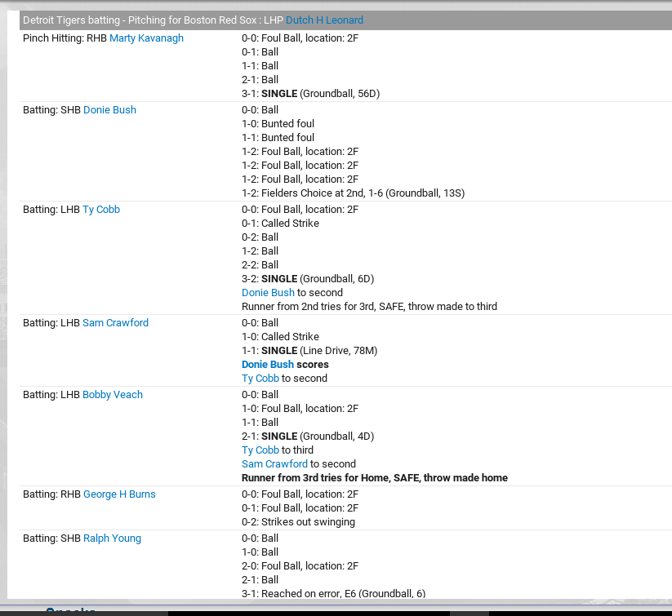
Task: Select George Burns' '0-1: Foul Ball' line
Action: click(x=300, y=508)
